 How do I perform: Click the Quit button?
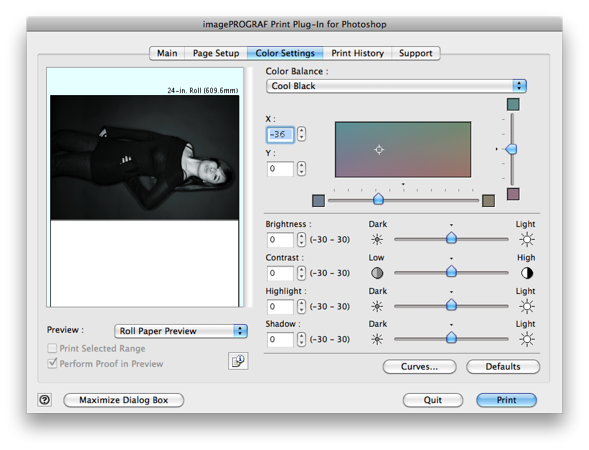coord(433,400)
